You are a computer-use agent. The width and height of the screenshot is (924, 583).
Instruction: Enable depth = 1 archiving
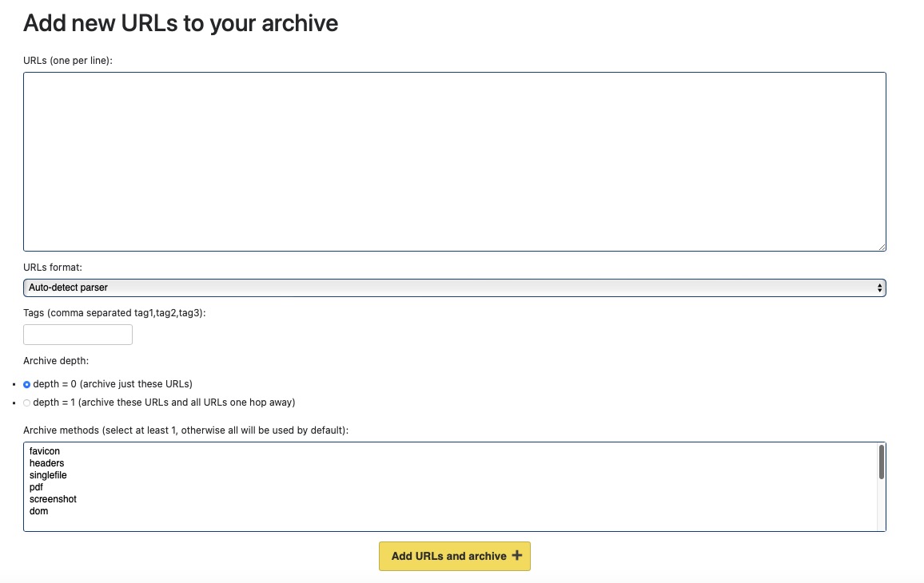click(x=26, y=403)
